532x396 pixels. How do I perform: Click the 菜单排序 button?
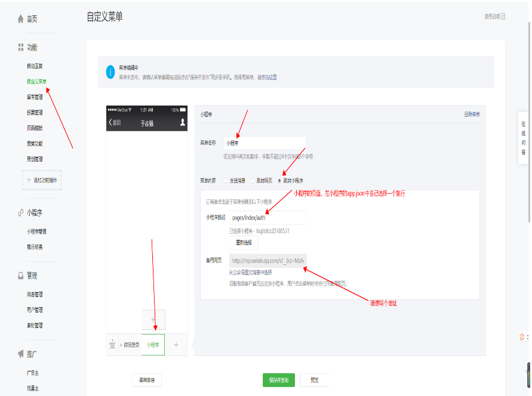[x=147, y=380]
